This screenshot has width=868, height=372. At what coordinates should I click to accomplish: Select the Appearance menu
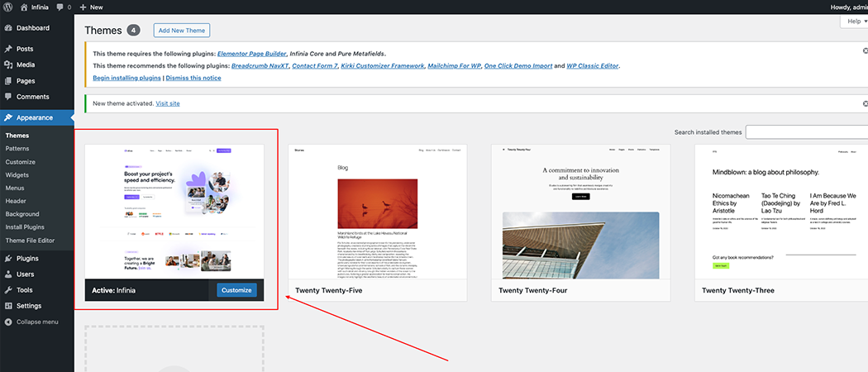click(x=36, y=117)
